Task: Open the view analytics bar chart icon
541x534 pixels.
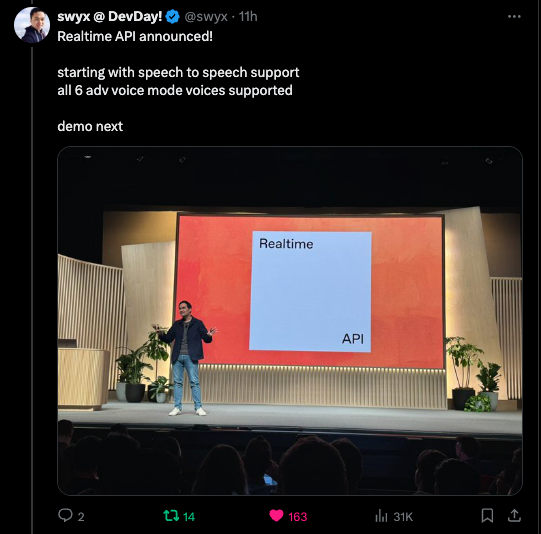Action: (x=381, y=516)
